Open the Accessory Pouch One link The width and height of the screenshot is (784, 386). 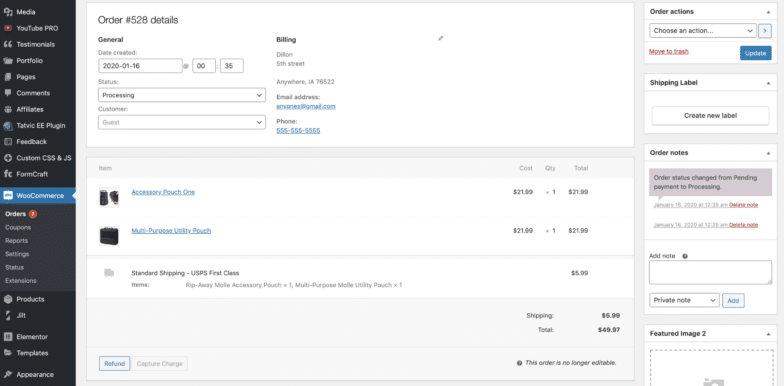pyautogui.click(x=163, y=192)
